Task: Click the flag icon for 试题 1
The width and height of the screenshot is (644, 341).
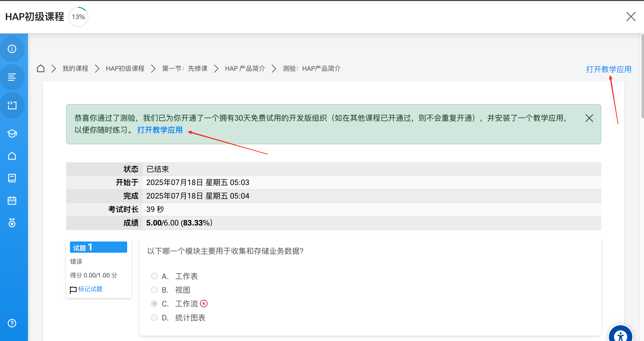Action: pos(73,290)
